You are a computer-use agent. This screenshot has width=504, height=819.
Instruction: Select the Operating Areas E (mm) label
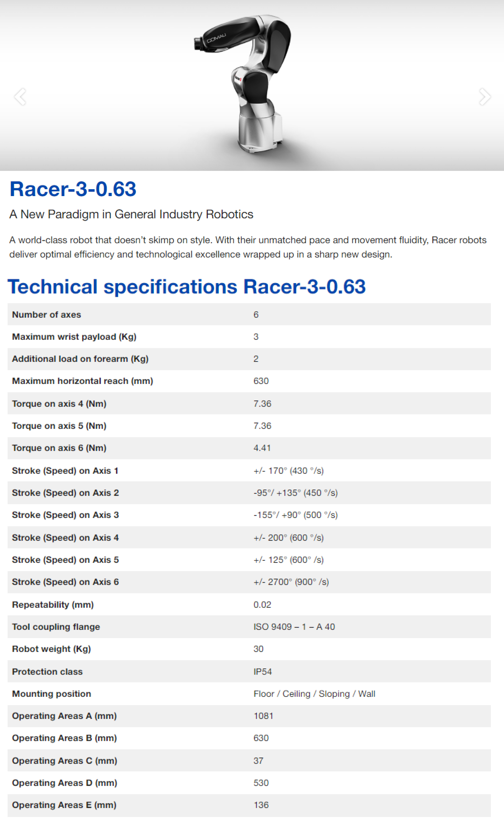coord(64,805)
